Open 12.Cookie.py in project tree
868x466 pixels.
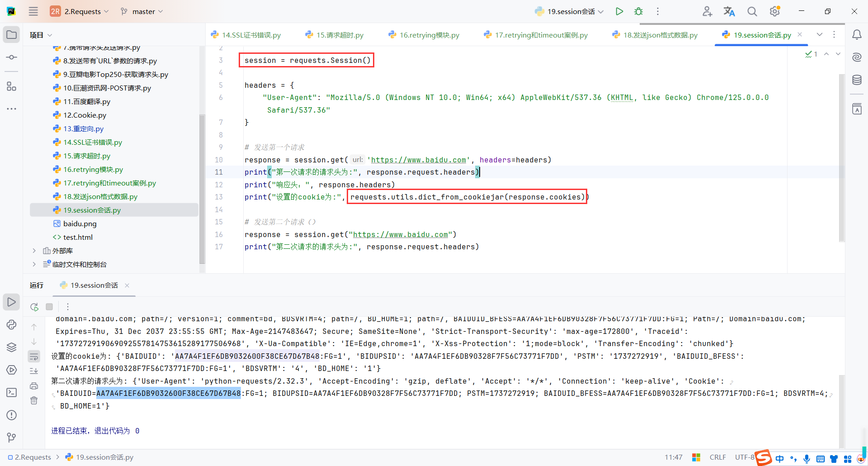pos(85,115)
